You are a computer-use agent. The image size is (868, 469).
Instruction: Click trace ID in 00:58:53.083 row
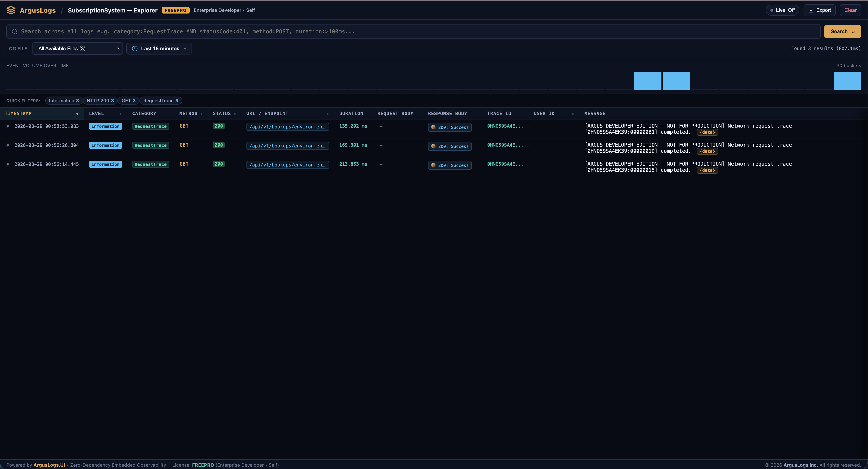point(505,126)
